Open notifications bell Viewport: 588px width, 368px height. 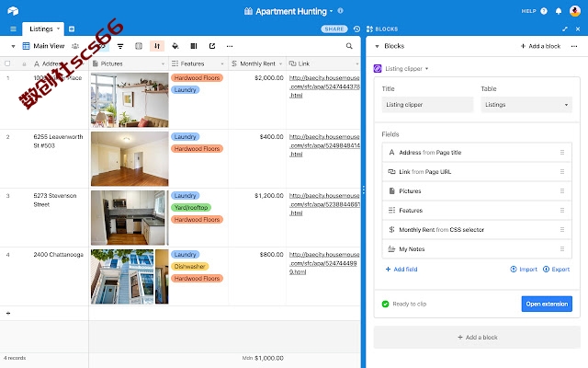559,11
